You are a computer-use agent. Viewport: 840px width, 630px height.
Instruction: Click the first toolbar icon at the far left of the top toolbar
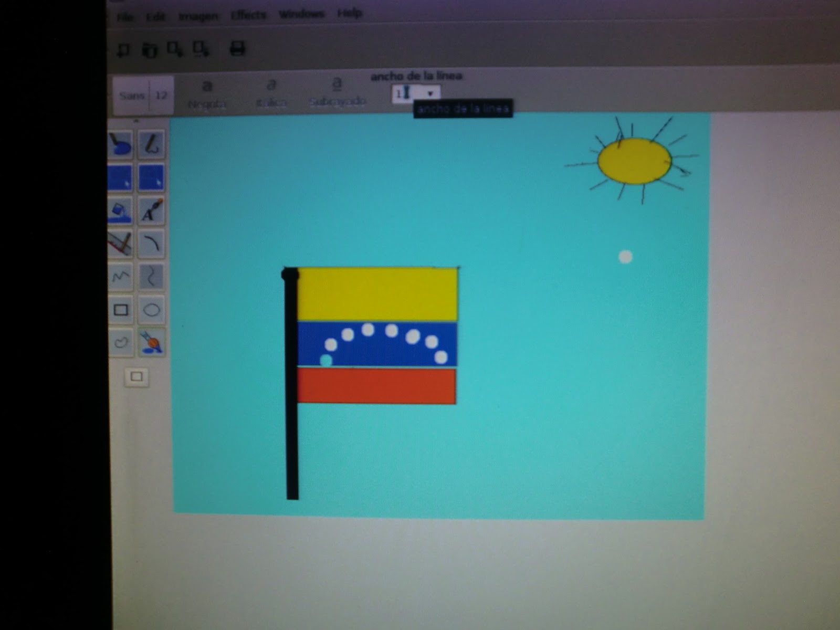(123, 50)
